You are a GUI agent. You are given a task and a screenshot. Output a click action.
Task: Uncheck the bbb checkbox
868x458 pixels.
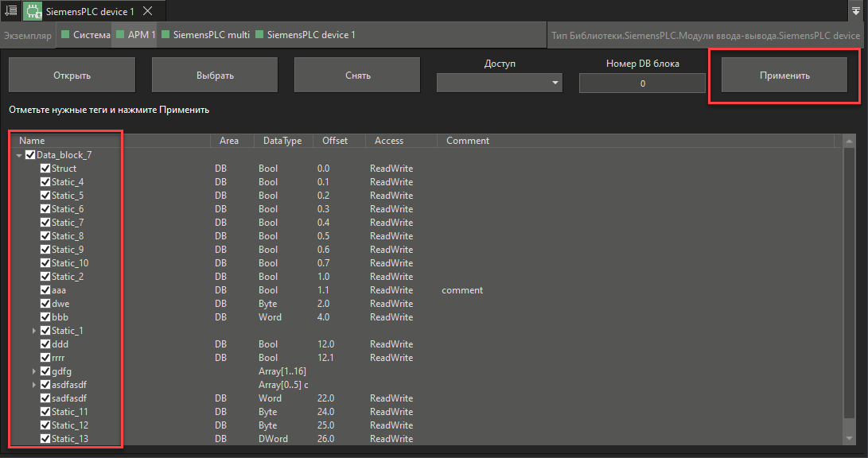point(45,317)
